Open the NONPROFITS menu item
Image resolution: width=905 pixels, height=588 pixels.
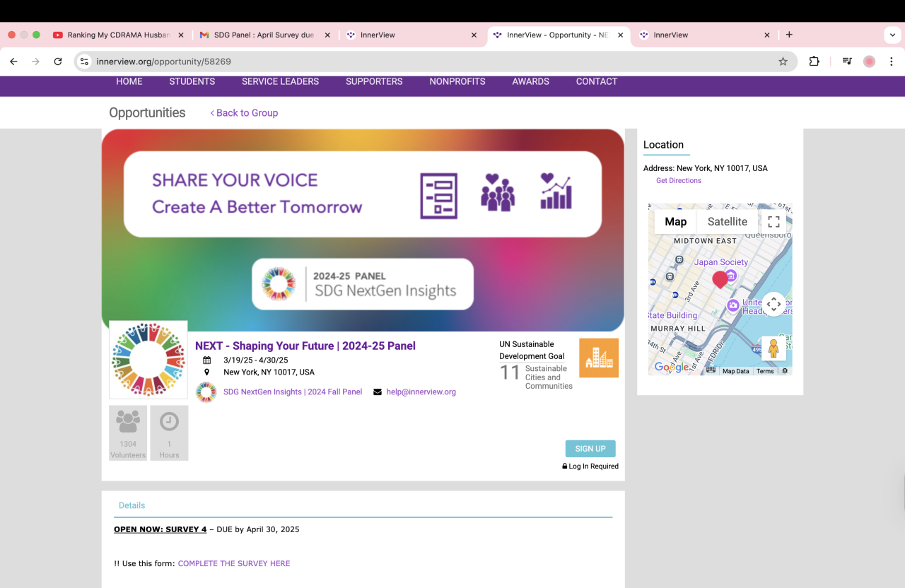[457, 81]
